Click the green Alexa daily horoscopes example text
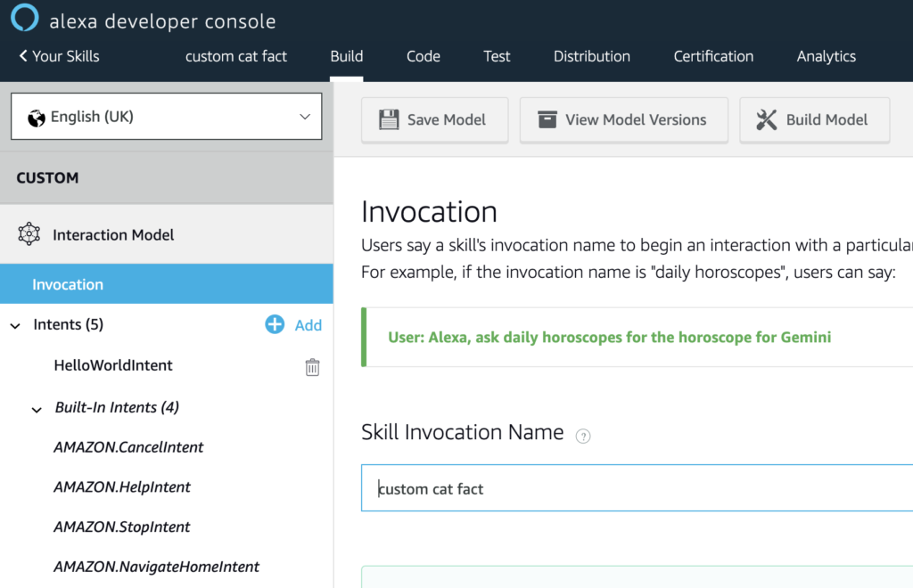 609,338
